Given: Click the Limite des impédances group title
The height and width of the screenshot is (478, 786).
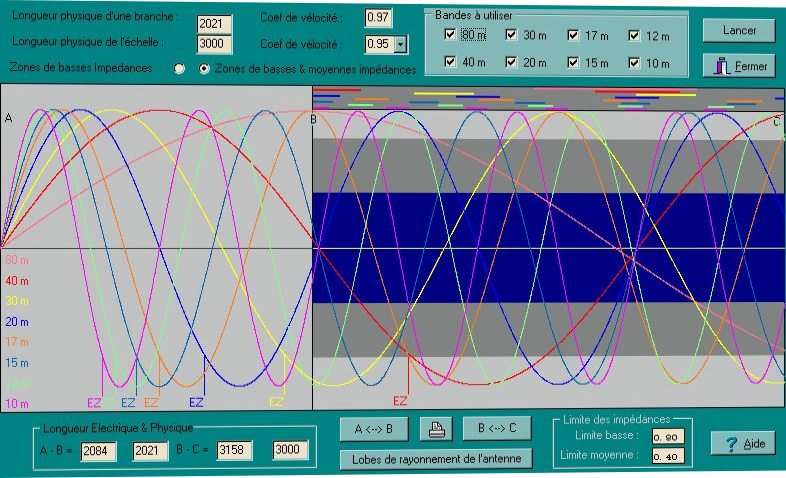Looking at the screenshot, I should pyautogui.click(x=616, y=419).
